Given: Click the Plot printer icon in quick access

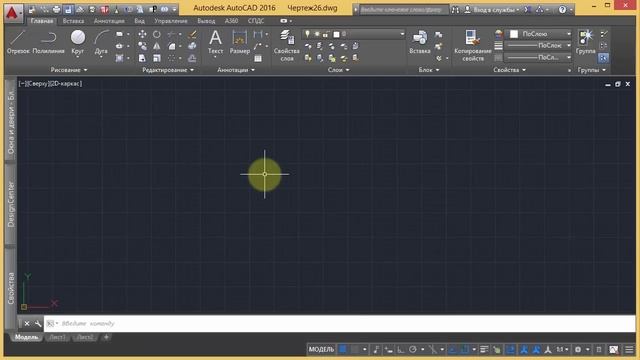Looking at the screenshot, I should click(x=56, y=9).
